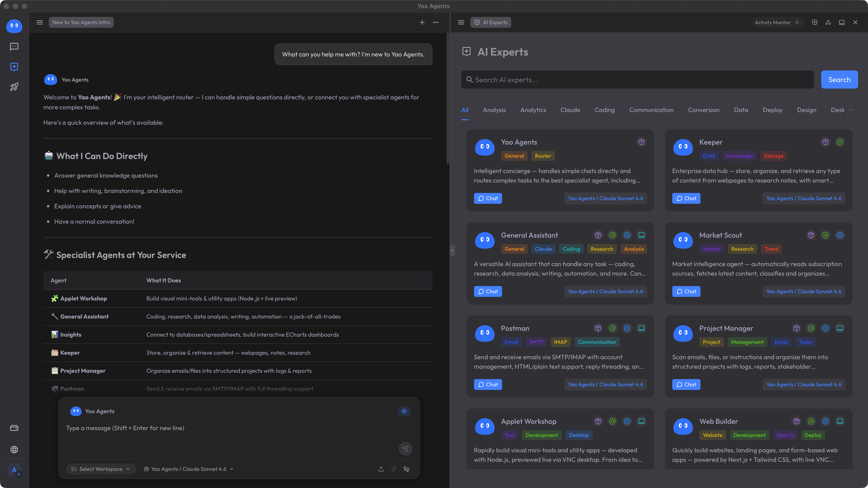Click the rocket icon in left sidebar
The height and width of the screenshot is (488, 868).
14,87
